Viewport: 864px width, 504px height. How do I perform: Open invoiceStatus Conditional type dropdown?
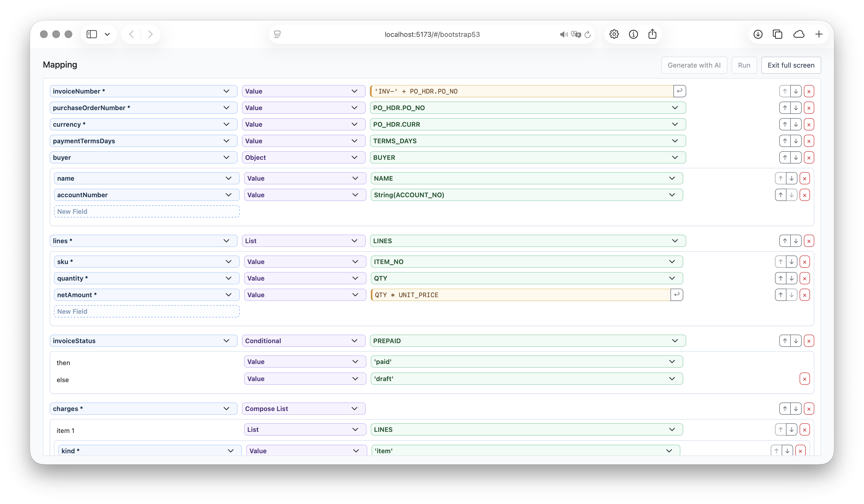click(303, 341)
